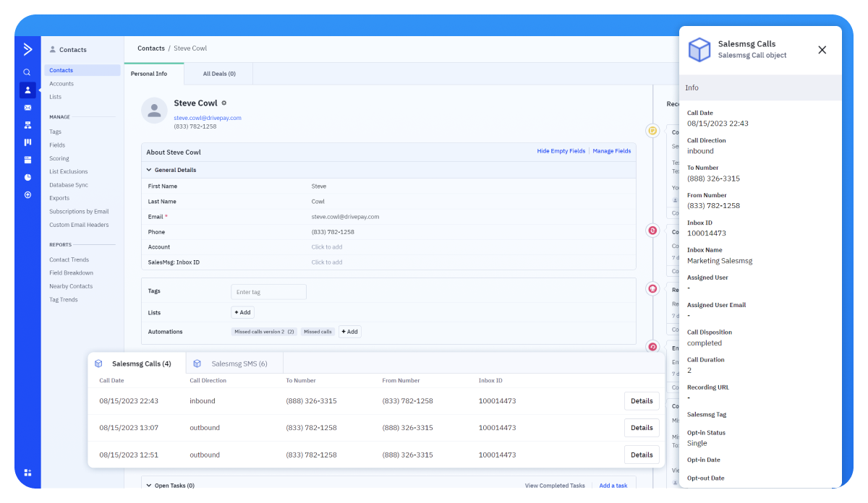Open the All Deals tab
This screenshot has width=868, height=503.
point(218,74)
